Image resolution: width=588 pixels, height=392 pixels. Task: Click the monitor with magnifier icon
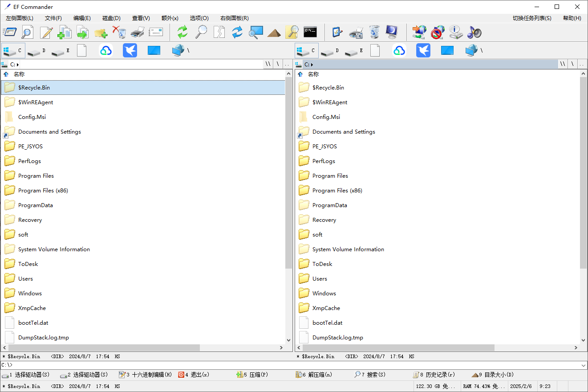tap(256, 32)
